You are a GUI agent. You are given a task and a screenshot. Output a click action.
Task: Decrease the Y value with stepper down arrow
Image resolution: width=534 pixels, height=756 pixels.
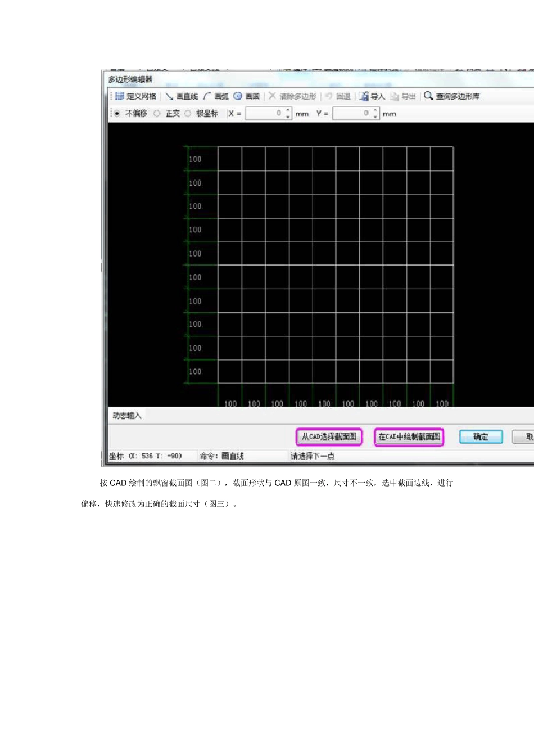[375, 117]
